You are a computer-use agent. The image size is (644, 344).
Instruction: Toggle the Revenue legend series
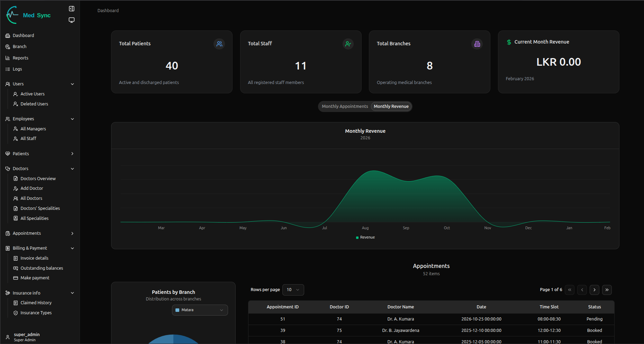click(365, 238)
